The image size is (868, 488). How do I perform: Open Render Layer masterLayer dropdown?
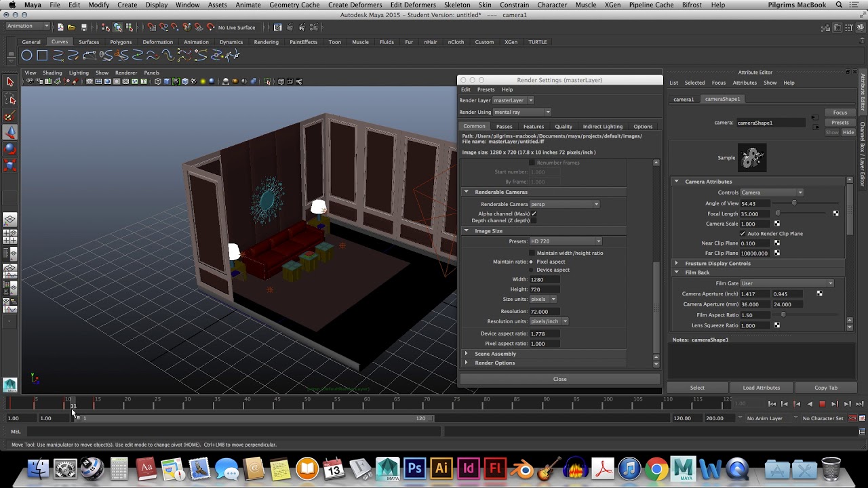(513, 100)
